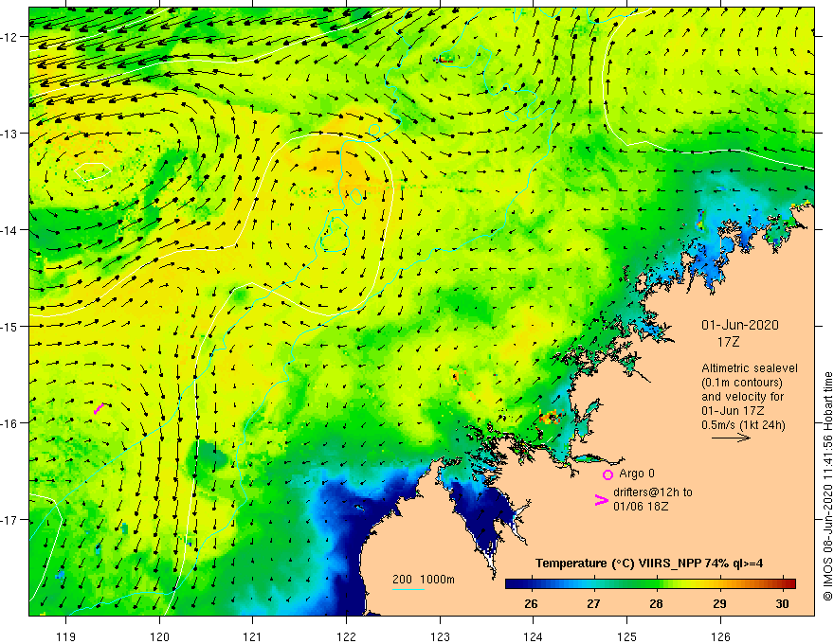Screen dimensions: 834x644
Task: Click colorbar tick label 29
Action: (x=719, y=603)
